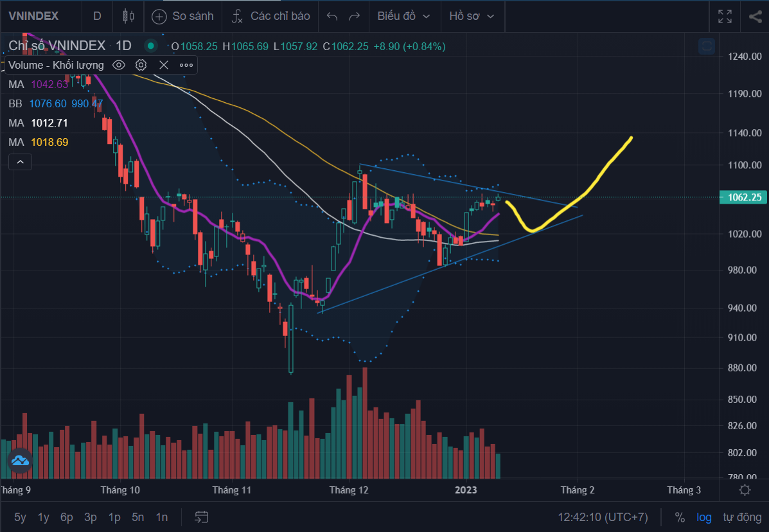This screenshot has height=532, width=769.
Task: Select MA 1012.71 legend
Action: 39,123
